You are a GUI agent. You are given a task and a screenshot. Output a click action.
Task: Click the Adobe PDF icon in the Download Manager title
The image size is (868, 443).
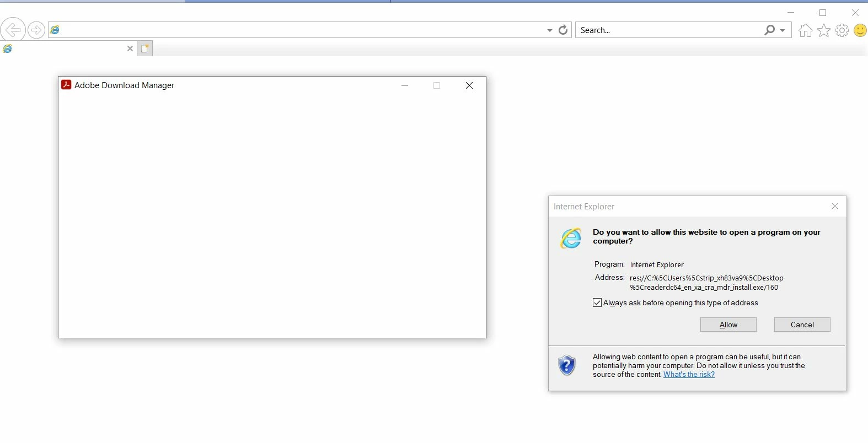pos(66,85)
